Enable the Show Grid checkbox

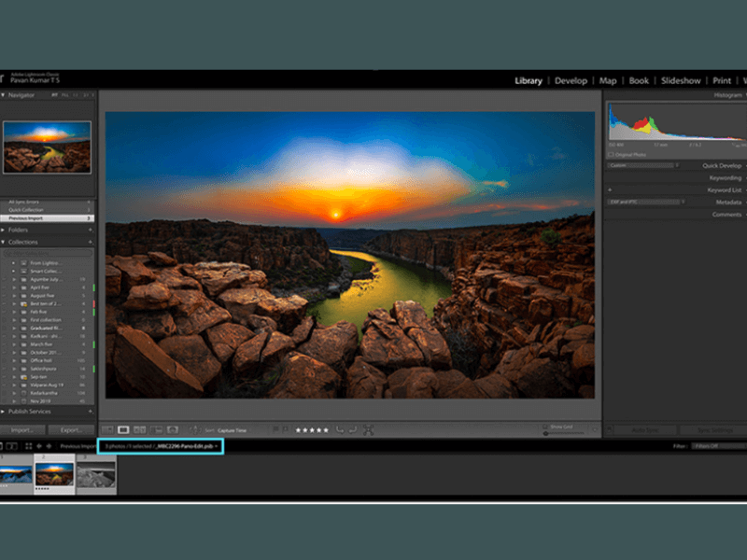tap(546, 427)
